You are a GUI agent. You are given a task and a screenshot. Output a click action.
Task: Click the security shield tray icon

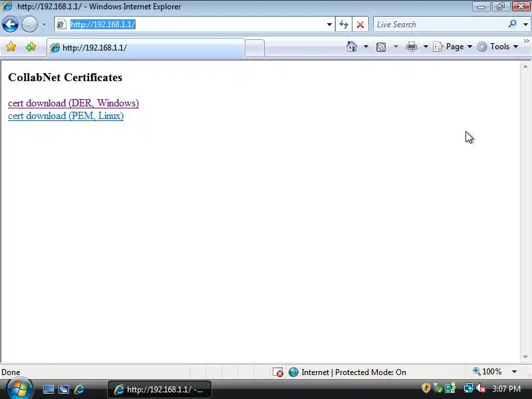click(426, 388)
